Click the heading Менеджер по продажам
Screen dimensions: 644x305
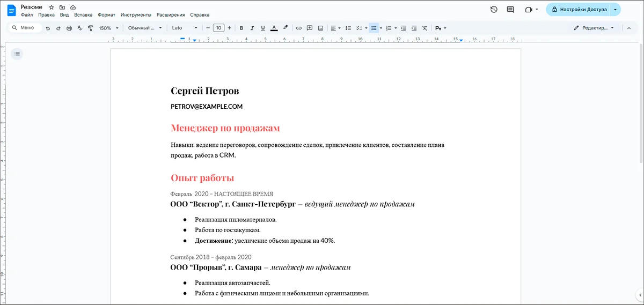click(225, 128)
